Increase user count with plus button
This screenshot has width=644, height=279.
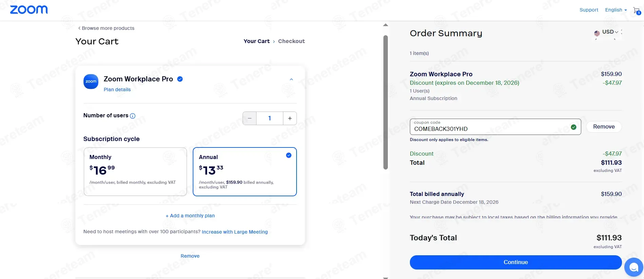pos(290,118)
